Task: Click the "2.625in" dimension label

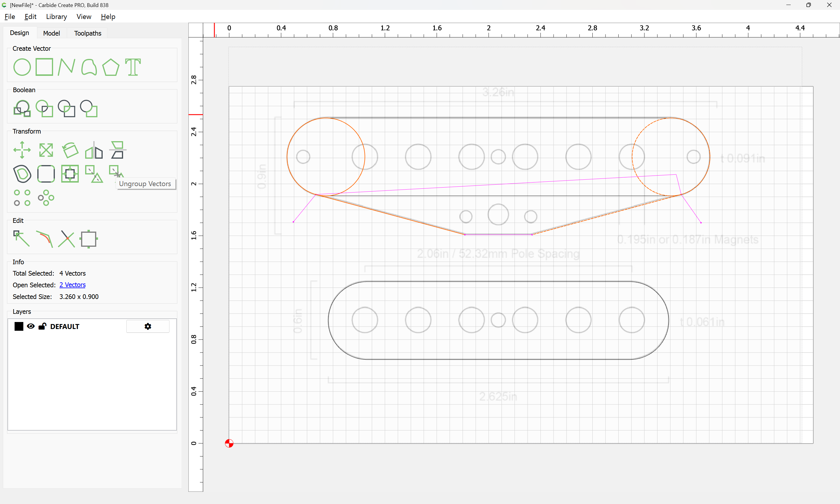Action: pos(498,396)
